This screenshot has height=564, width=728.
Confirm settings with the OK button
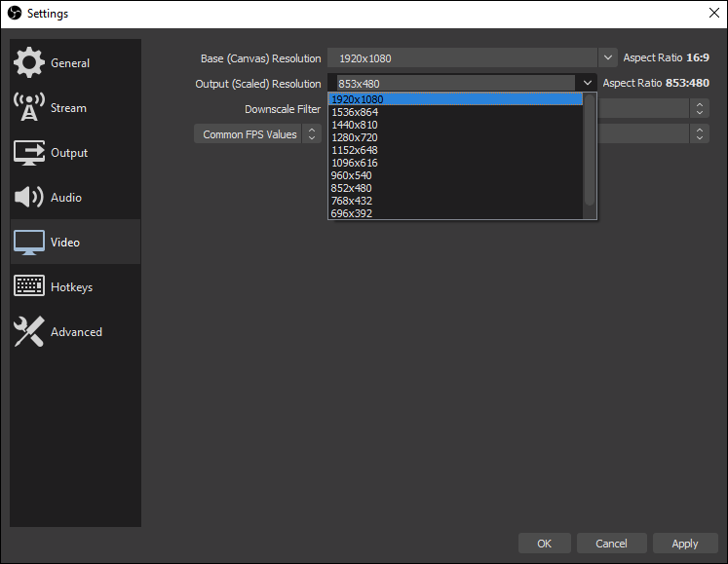point(544,544)
